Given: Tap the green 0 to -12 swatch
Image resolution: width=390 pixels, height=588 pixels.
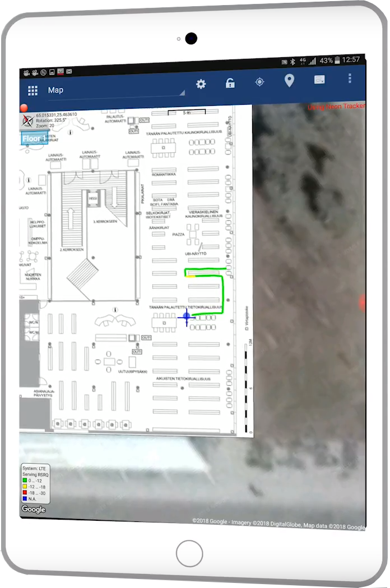Looking at the screenshot, I should tap(25, 480).
